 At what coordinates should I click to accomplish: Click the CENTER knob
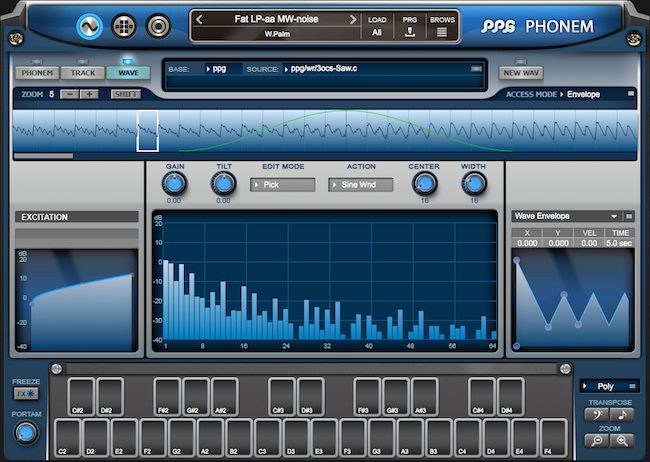click(424, 184)
